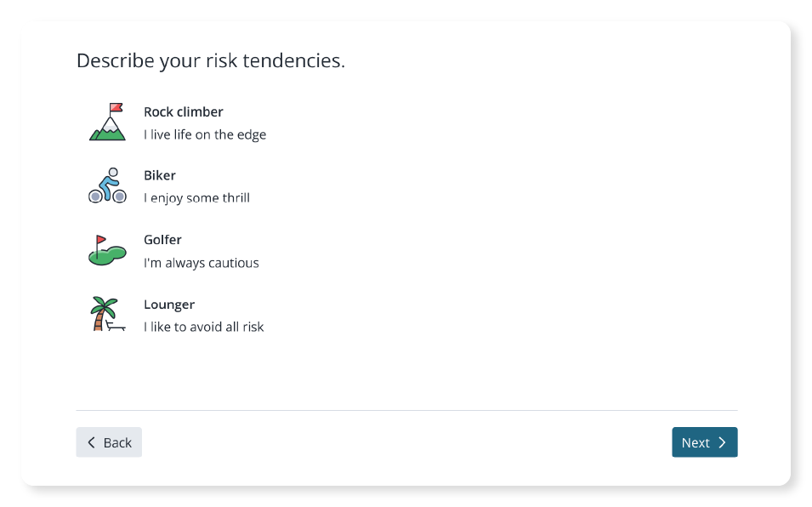812x507 pixels.
Task: Choose the Golfer option label
Action: 162,240
